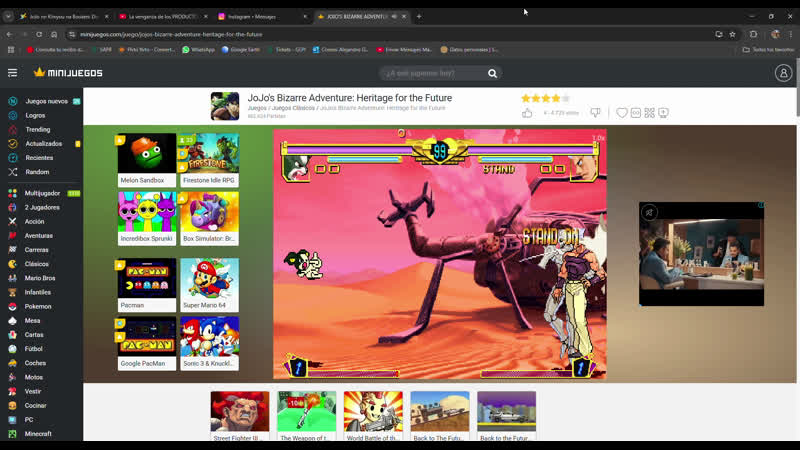Open the Street Fighter III thumbnail
Screen dimensions: 800x450
coord(240,416)
